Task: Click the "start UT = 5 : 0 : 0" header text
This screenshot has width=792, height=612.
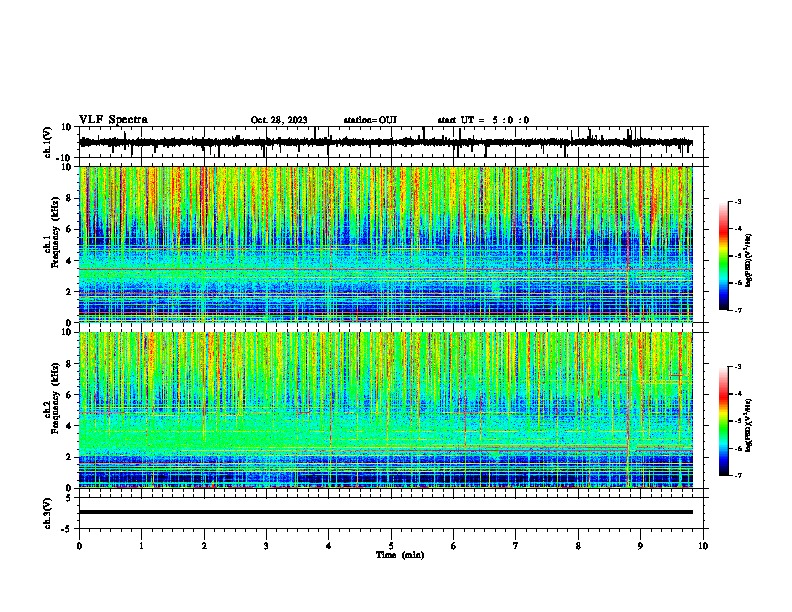Action: click(483, 120)
